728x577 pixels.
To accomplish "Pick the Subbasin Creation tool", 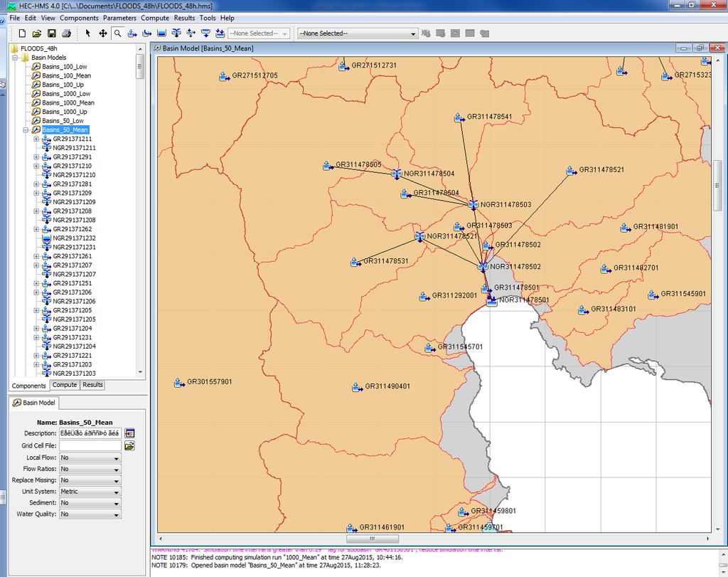I will (132, 33).
